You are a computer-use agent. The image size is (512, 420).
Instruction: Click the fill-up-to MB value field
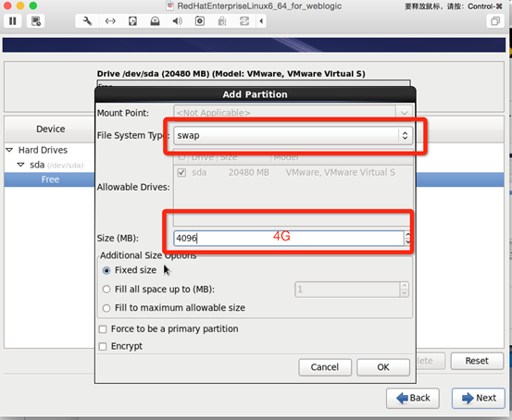click(347, 290)
